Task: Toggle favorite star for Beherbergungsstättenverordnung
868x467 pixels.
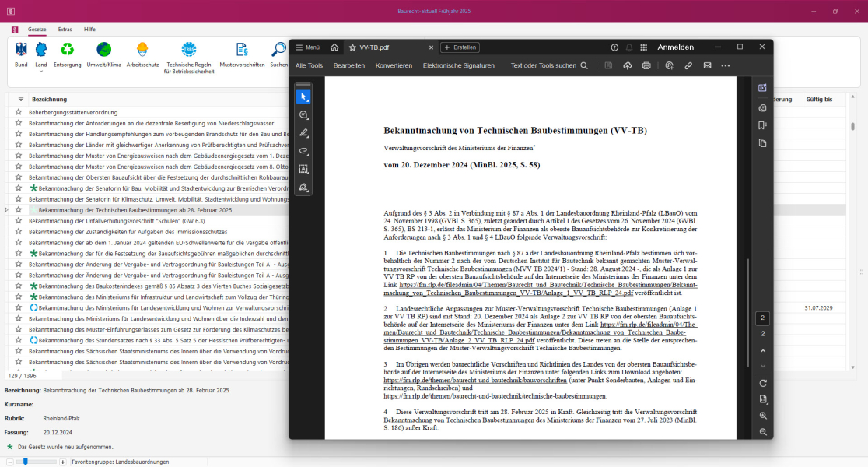Action: coord(18,112)
